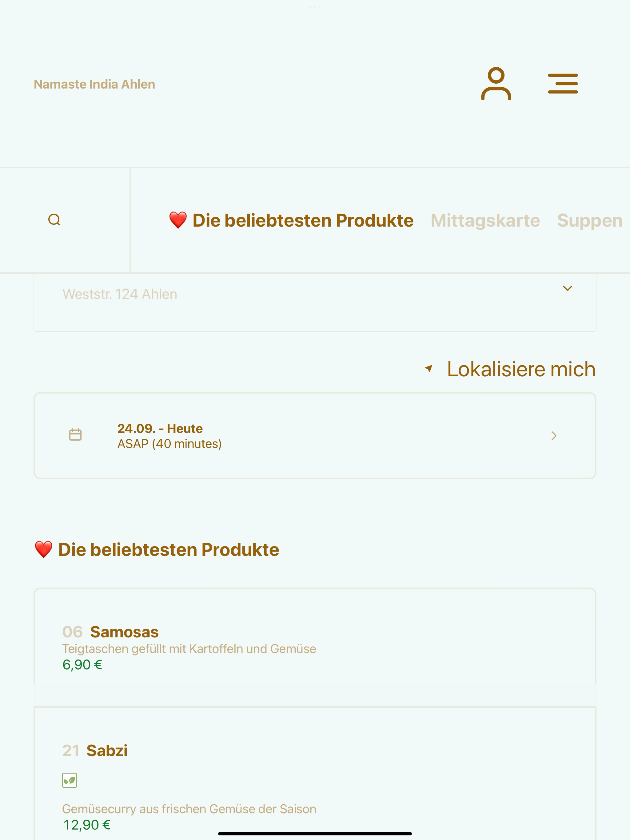
Task: Click the vegetarian leaf icon under Sabzi
Action: [70, 780]
